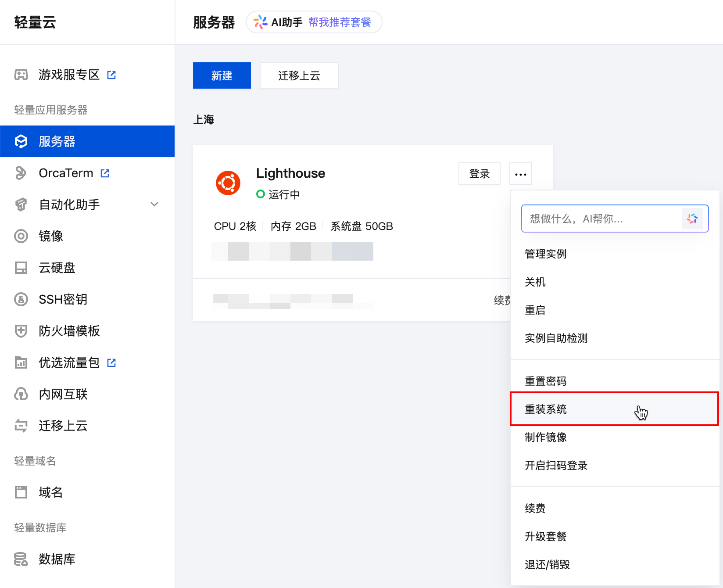Open 帮我推荐套餐 AI recommendation link

(342, 22)
